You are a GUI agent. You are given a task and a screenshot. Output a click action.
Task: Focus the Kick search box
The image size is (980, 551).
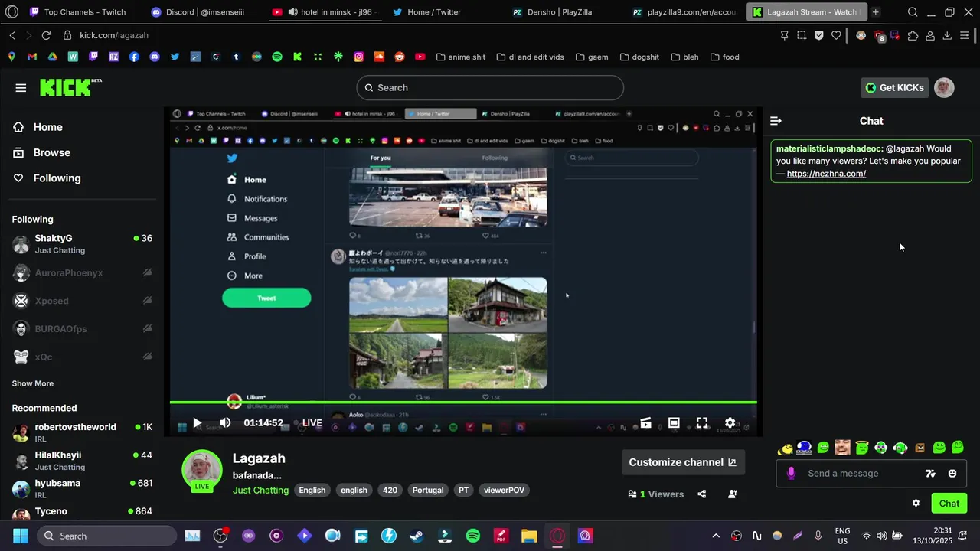tap(490, 88)
